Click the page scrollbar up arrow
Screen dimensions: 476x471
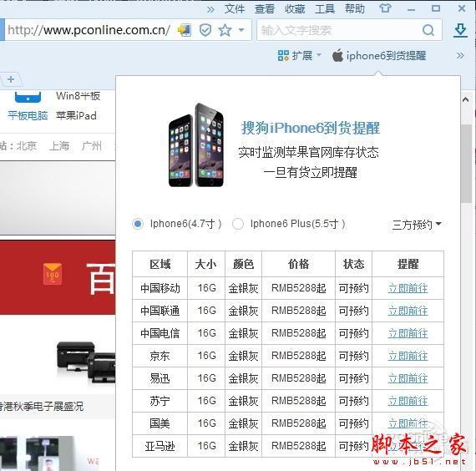[x=465, y=99]
